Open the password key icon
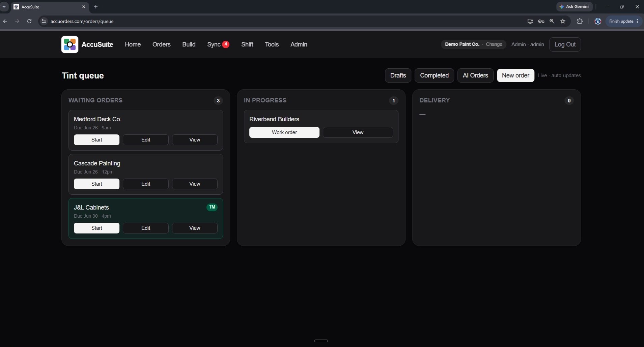This screenshot has width=644, height=347. (541, 21)
